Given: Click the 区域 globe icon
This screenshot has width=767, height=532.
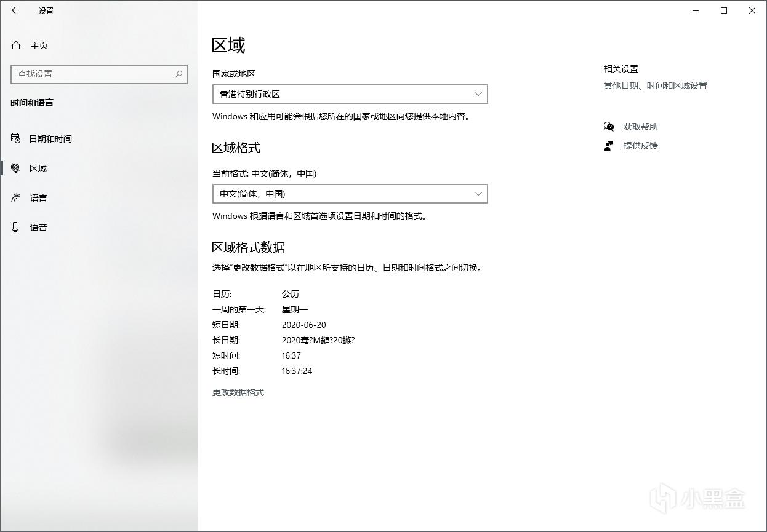Looking at the screenshot, I should pos(16,168).
